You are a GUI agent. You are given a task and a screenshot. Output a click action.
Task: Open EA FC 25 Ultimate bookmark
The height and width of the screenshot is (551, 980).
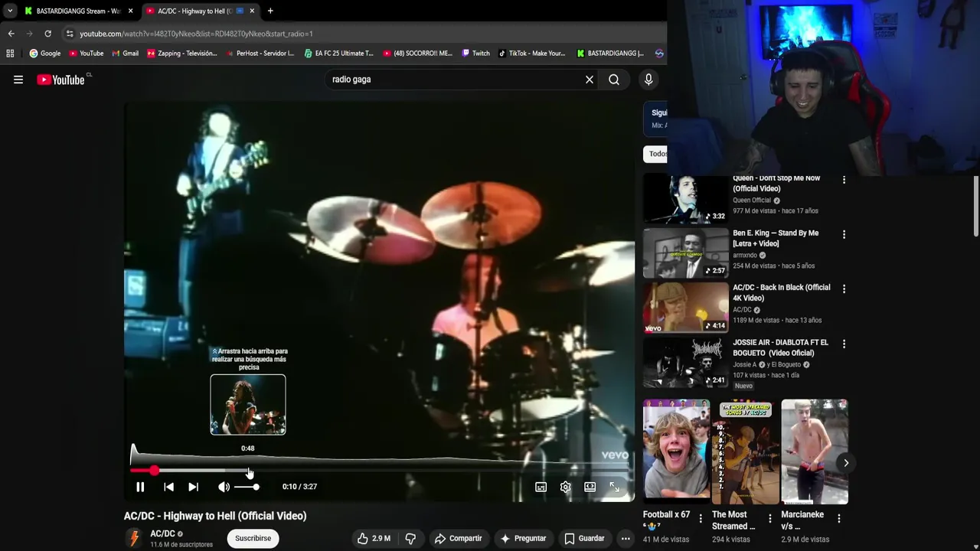[x=338, y=54]
